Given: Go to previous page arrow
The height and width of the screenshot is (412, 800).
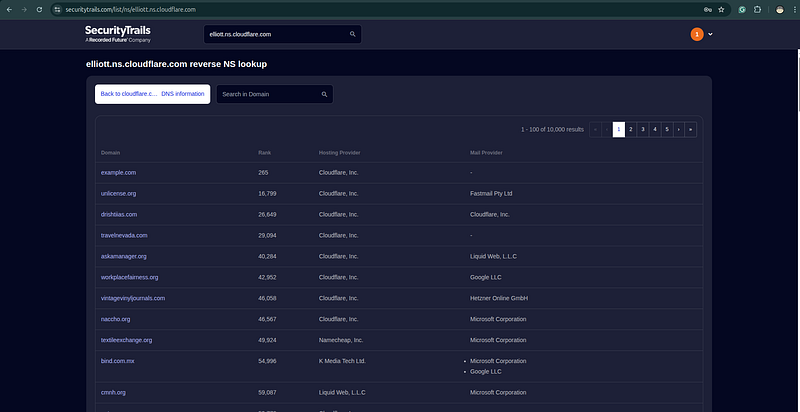Looking at the screenshot, I should click(x=607, y=130).
